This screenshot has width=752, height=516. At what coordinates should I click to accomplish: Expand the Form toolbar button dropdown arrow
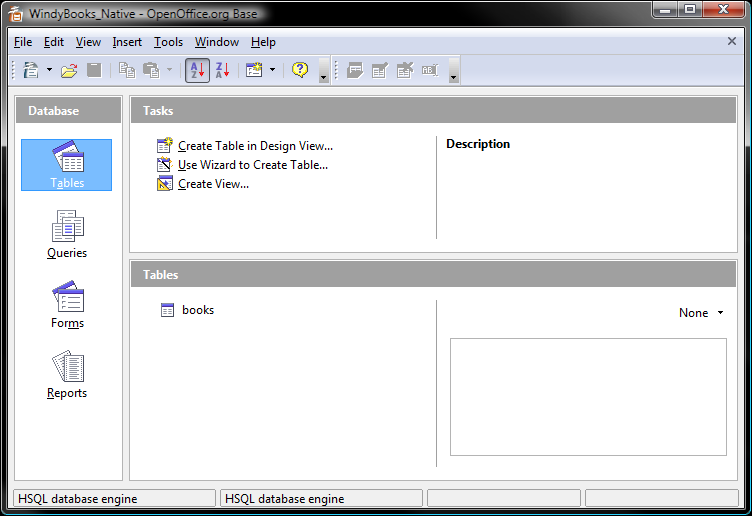(x=272, y=71)
